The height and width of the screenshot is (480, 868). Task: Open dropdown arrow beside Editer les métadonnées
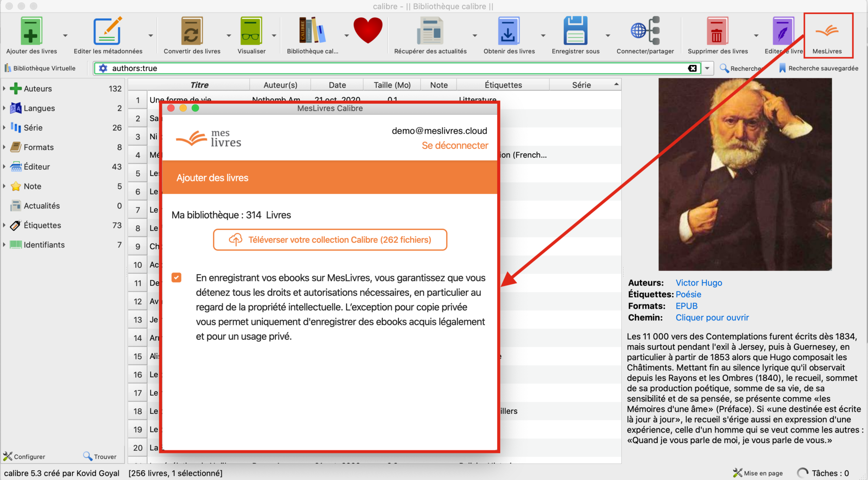(150, 36)
